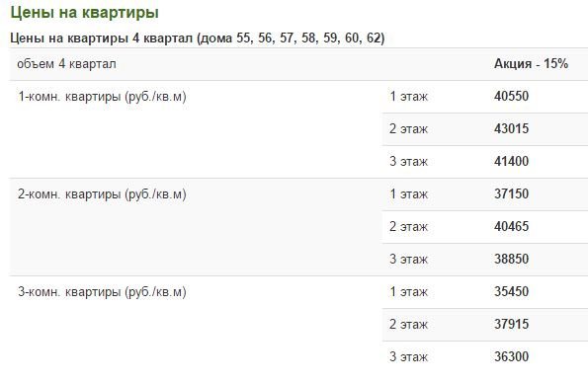Viewport: 588px width, 383px height.
Task: Select the 2-комн. квартиры row label
Action: tap(102, 194)
